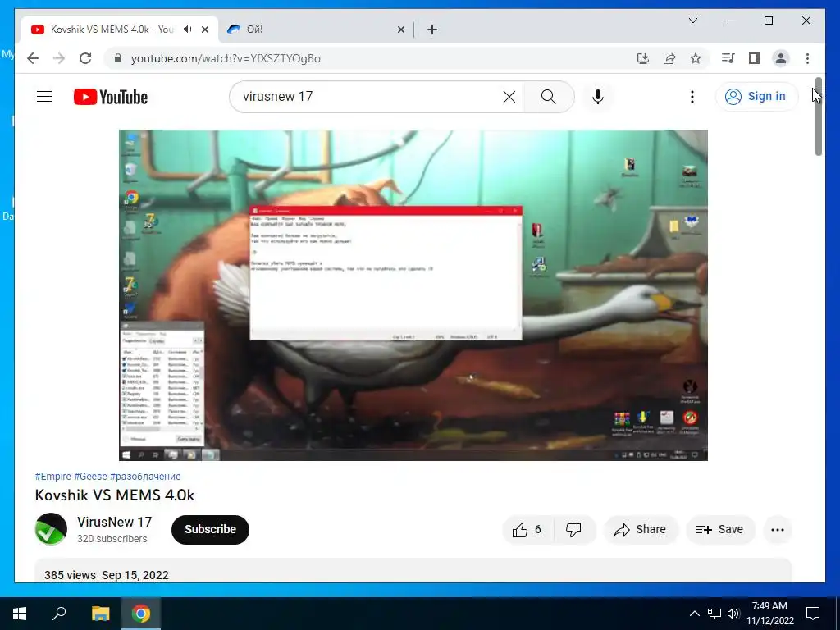Image resolution: width=840 pixels, height=630 pixels.
Task: Close the Ой! tab
Action: tap(400, 30)
